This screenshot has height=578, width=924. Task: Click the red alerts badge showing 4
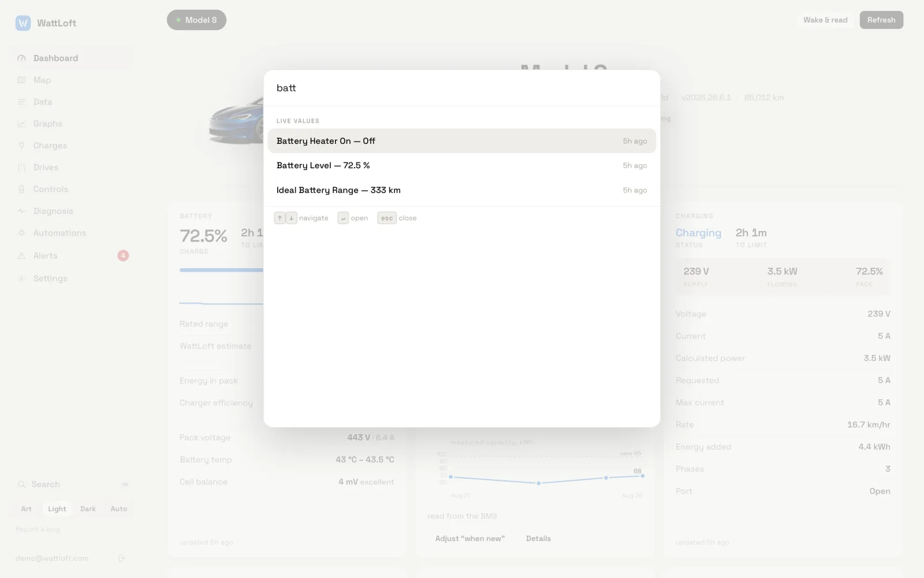coord(123,255)
